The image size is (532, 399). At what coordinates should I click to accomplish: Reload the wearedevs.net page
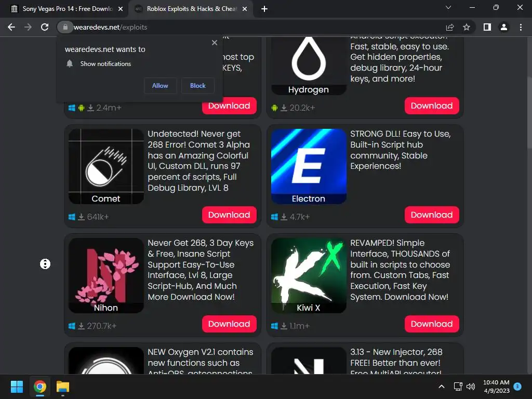[x=45, y=27]
